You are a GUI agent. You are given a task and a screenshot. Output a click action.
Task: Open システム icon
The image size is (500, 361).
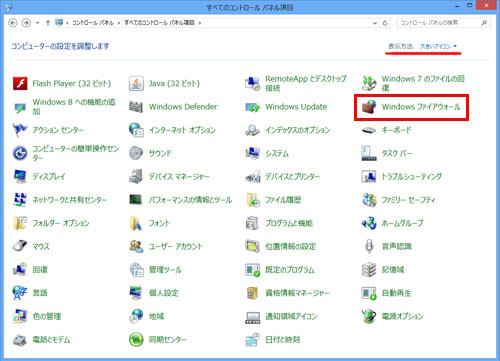[x=252, y=153]
